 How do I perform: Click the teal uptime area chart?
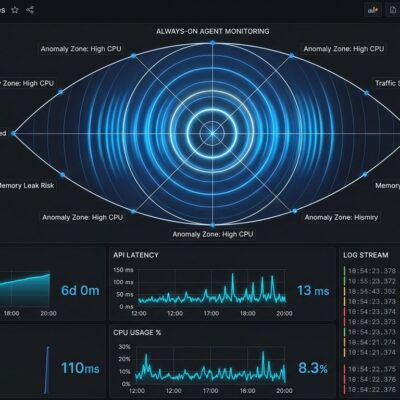(x=25, y=289)
